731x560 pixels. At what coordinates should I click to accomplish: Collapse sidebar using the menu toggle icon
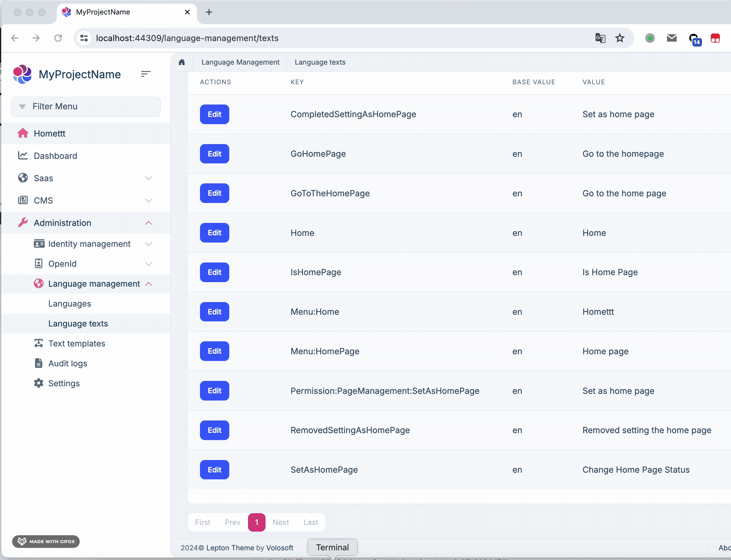(x=146, y=74)
